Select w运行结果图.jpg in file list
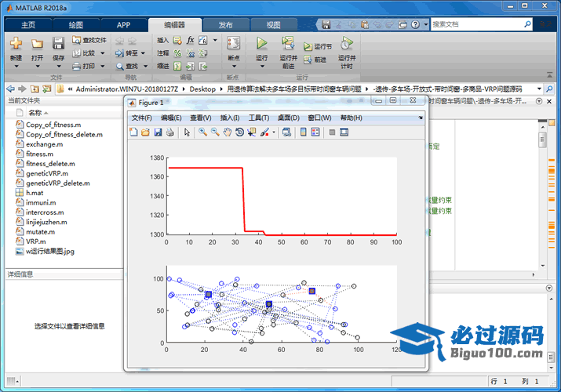The width and height of the screenshot is (561, 392). click(50, 251)
